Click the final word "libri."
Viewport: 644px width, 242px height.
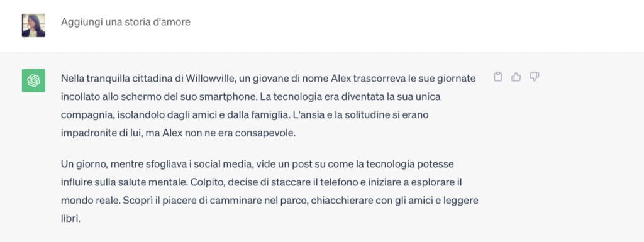(70, 219)
